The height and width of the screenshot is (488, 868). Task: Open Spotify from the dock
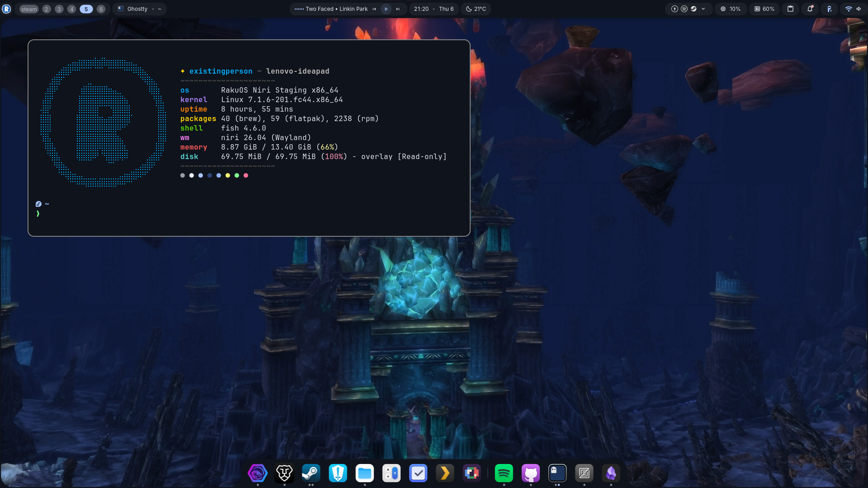click(x=504, y=473)
